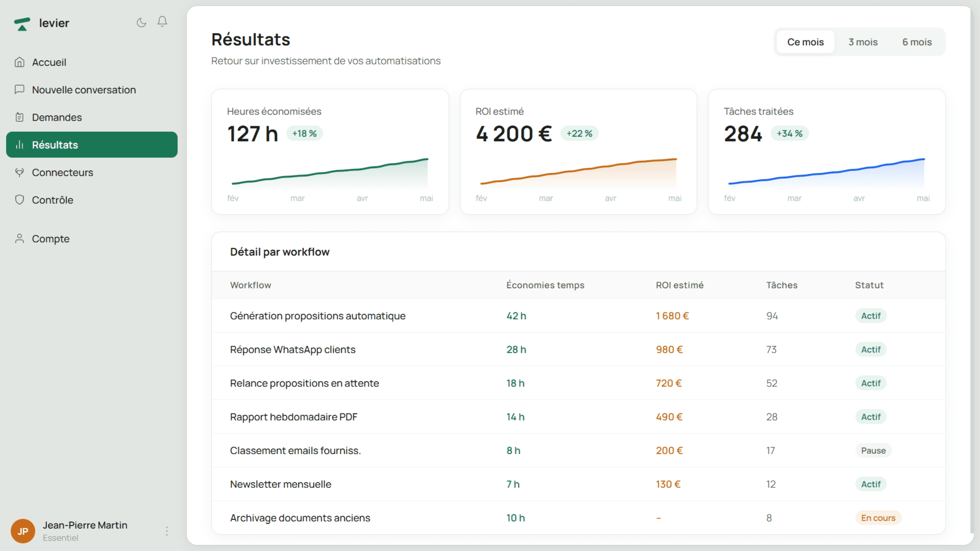
Task: Switch to the 6 mois period
Action: 917,42
